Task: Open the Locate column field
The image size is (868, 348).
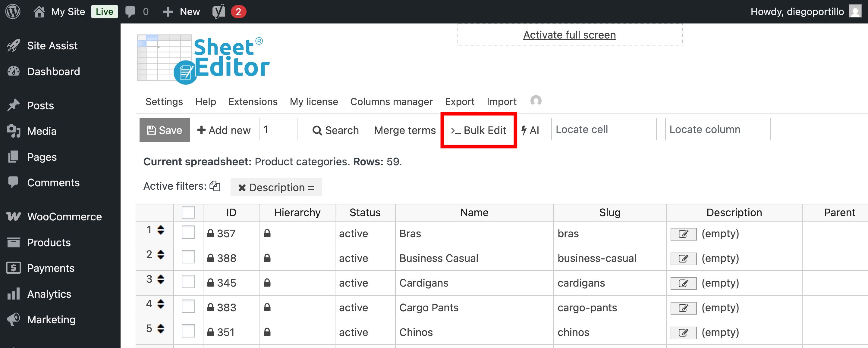Action: (x=717, y=129)
